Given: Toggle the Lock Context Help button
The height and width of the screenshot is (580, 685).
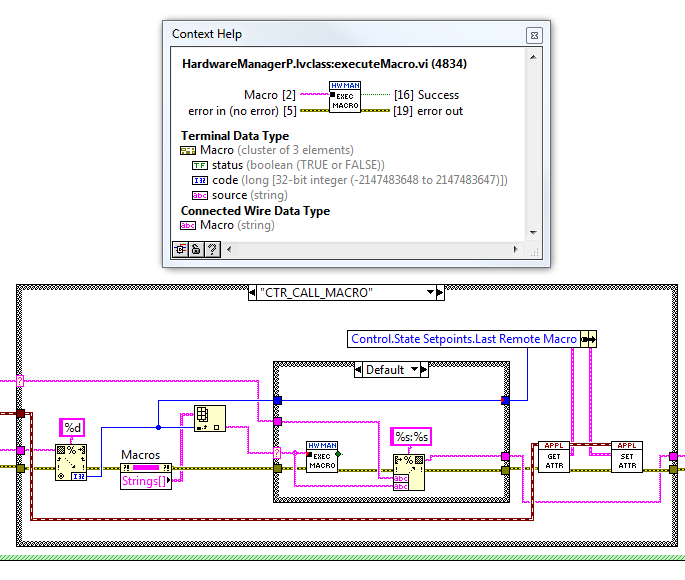Looking at the screenshot, I should [196, 249].
